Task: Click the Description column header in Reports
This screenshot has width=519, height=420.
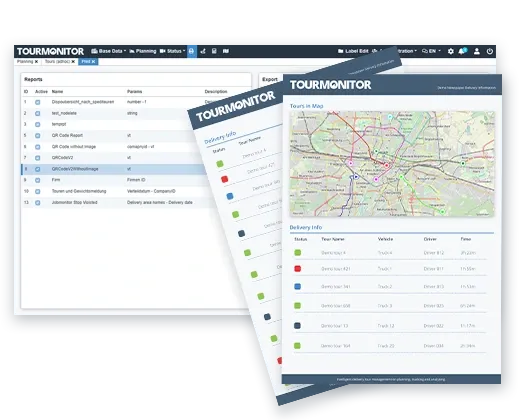Action: pyautogui.click(x=216, y=92)
